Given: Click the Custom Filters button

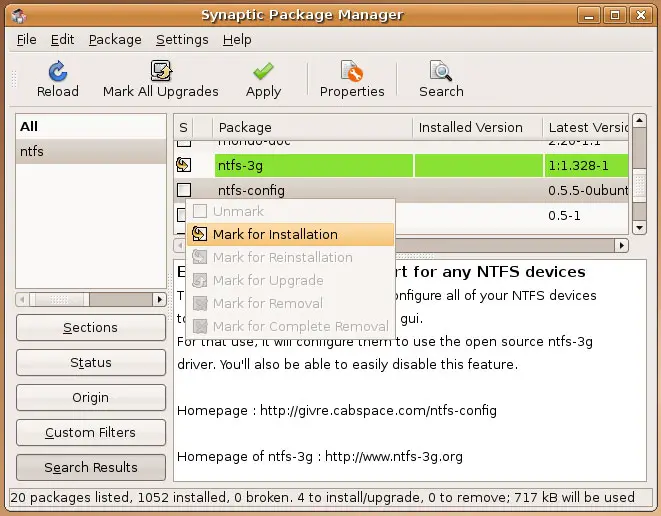Looking at the screenshot, I should [91, 433].
